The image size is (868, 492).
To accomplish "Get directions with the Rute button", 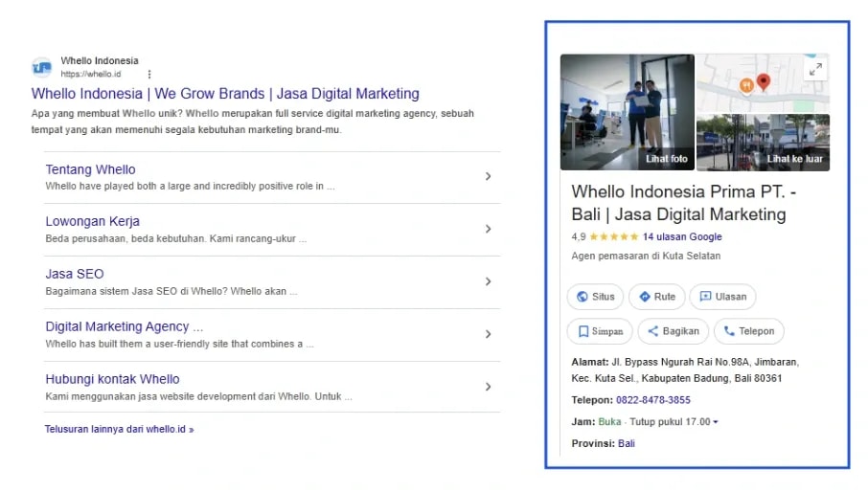I will coord(656,297).
